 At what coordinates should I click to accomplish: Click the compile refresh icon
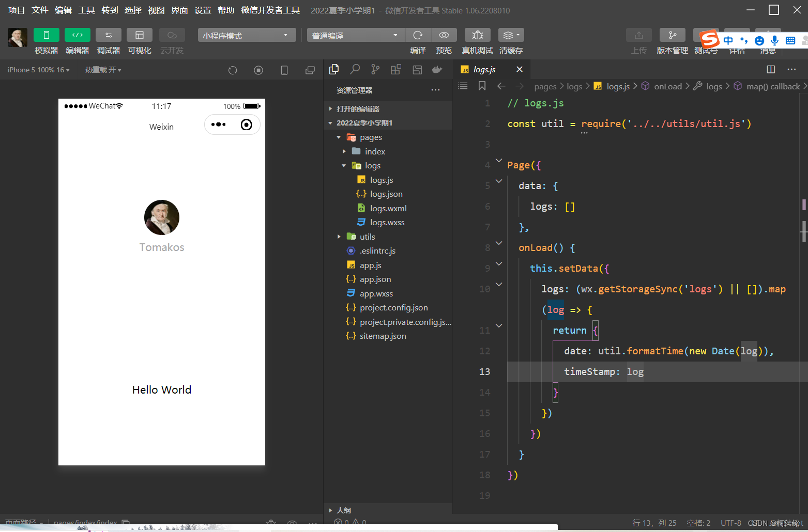[418, 35]
